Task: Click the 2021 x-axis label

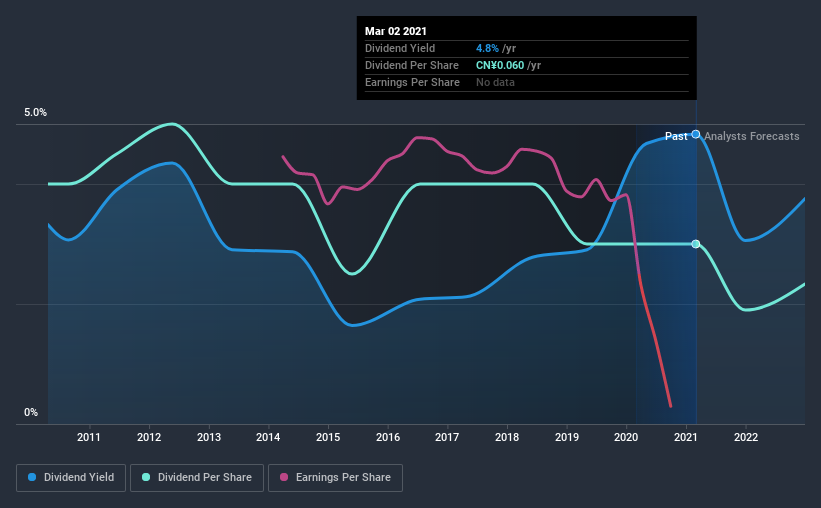Action: pyautogui.click(x=686, y=437)
